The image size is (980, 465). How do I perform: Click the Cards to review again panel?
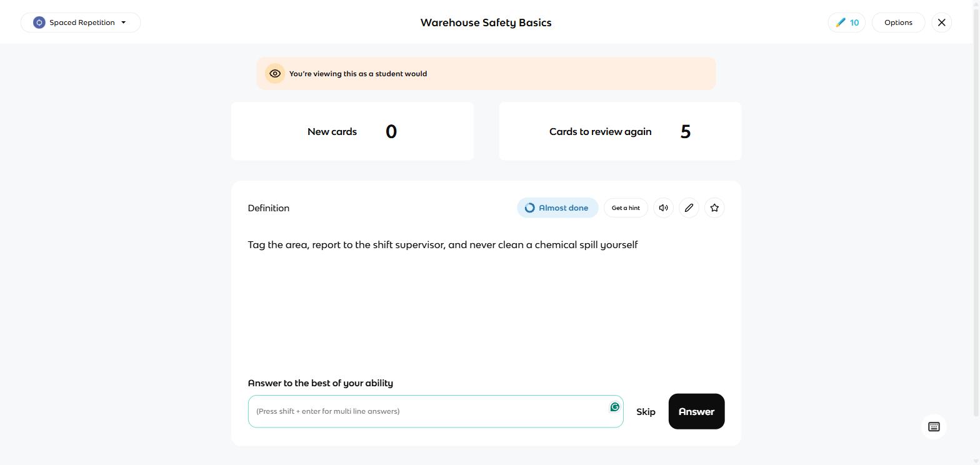(620, 131)
